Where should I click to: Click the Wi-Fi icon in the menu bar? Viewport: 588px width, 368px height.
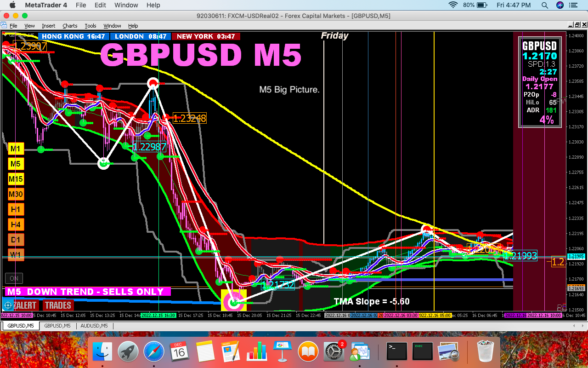(x=453, y=5)
